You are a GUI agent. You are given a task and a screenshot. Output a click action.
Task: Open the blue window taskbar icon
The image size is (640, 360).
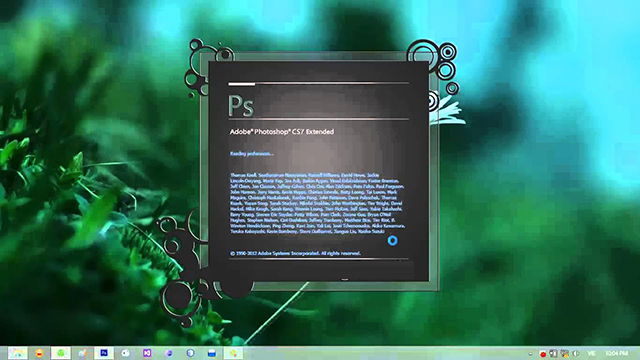[x=211, y=353]
